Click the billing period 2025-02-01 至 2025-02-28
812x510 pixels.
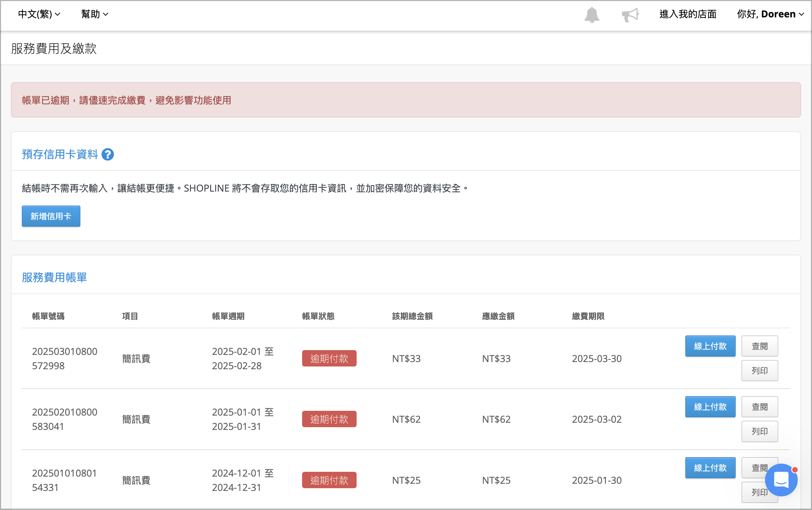point(243,358)
